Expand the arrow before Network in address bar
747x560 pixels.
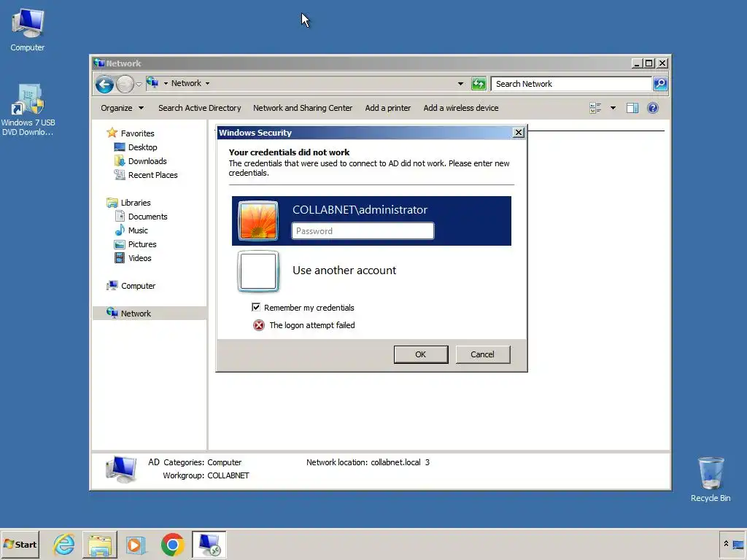pos(166,83)
